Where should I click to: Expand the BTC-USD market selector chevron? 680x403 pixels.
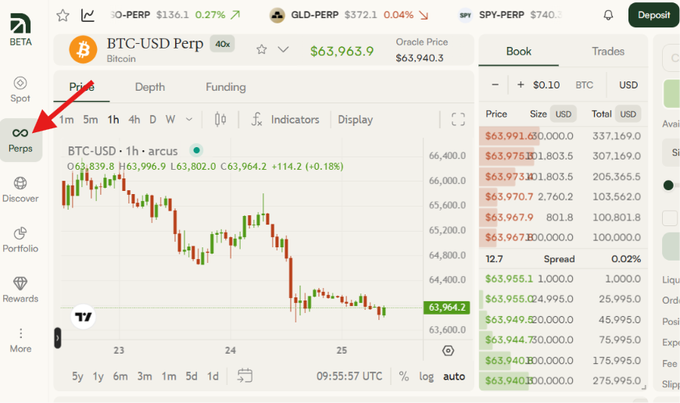(x=283, y=49)
